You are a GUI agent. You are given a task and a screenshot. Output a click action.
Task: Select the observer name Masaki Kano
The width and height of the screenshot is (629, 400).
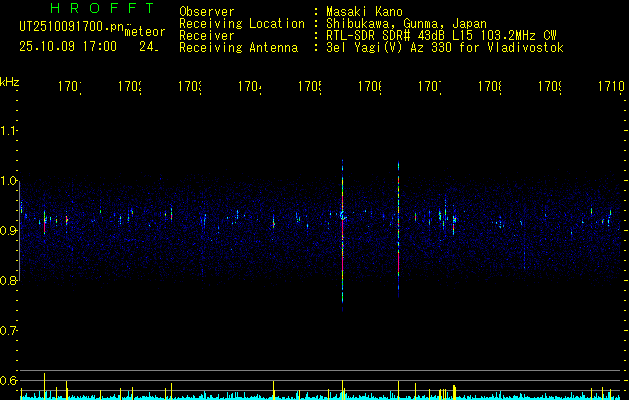pos(364,11)
